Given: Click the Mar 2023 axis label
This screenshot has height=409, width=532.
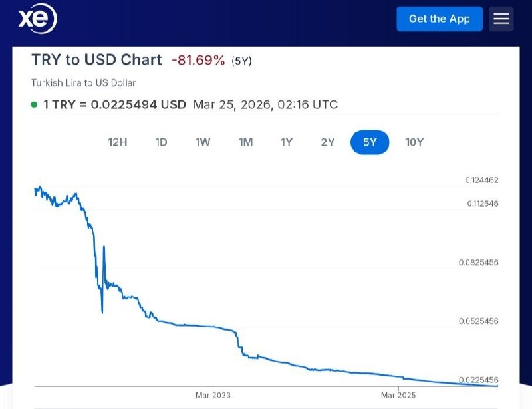Looking at the screenshot, I should 213,395.
